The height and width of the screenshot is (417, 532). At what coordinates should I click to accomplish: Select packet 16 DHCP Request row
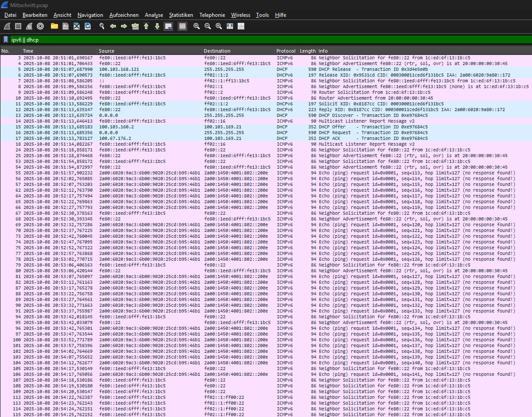(x=266, y=133)
